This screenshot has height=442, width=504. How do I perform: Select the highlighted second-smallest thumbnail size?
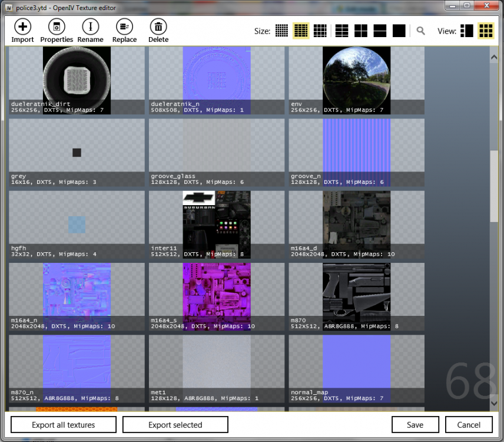301,31
